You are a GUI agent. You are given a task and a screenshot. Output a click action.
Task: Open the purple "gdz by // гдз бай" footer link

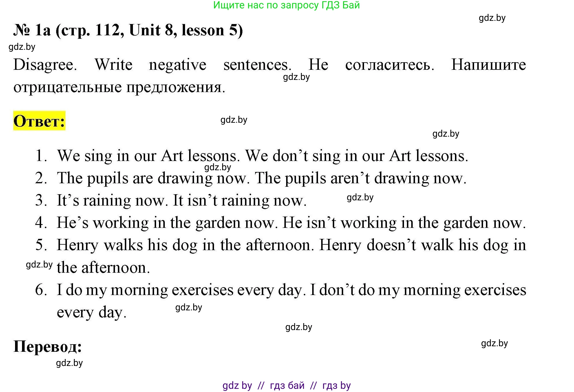286,385
